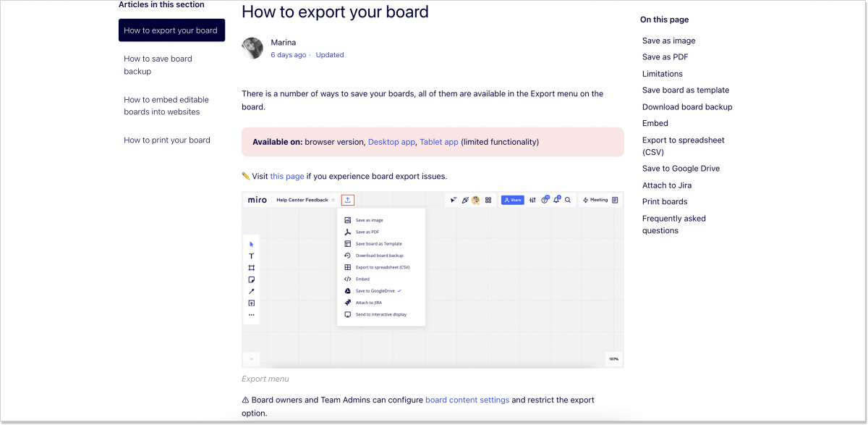The image size is (868, 425).
Task: Select the Text tool in the board toolbar
Action: (x=252, y=256)
